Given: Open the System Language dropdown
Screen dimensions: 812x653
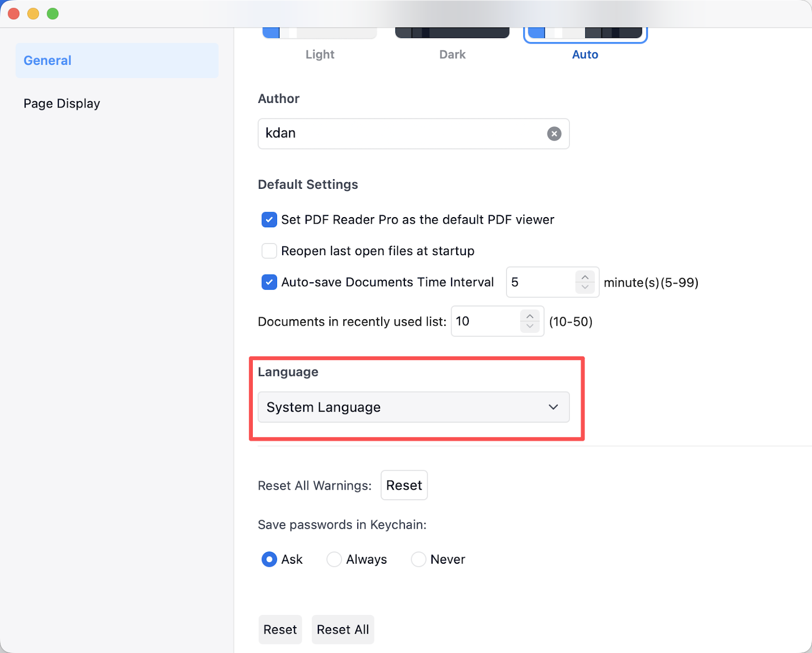Looking at the screenshot, I should 413,407.
